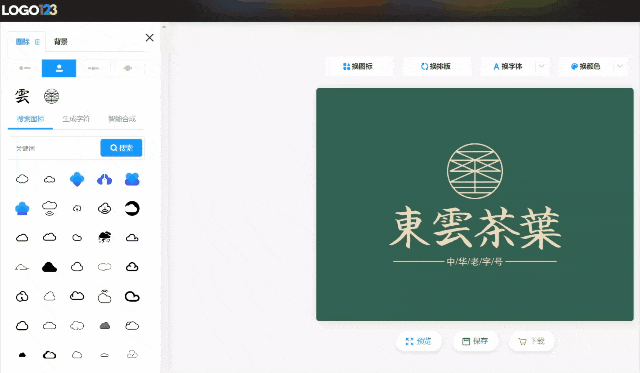Image resolution: width=640 pixels, height=373 pixels.
Task: Select the 中/华/老/字/号 slogan on canvas
Action: pyautogui.click(x=475, y=262)
